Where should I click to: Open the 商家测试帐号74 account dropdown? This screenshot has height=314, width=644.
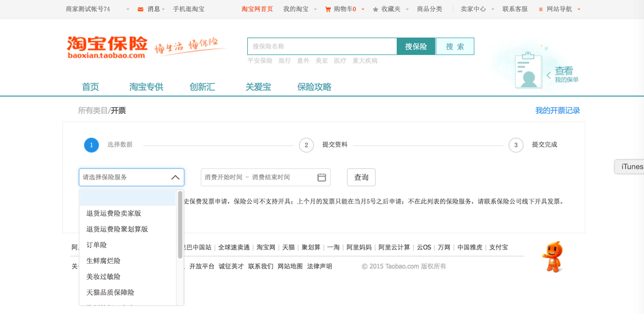pos(98,9)
